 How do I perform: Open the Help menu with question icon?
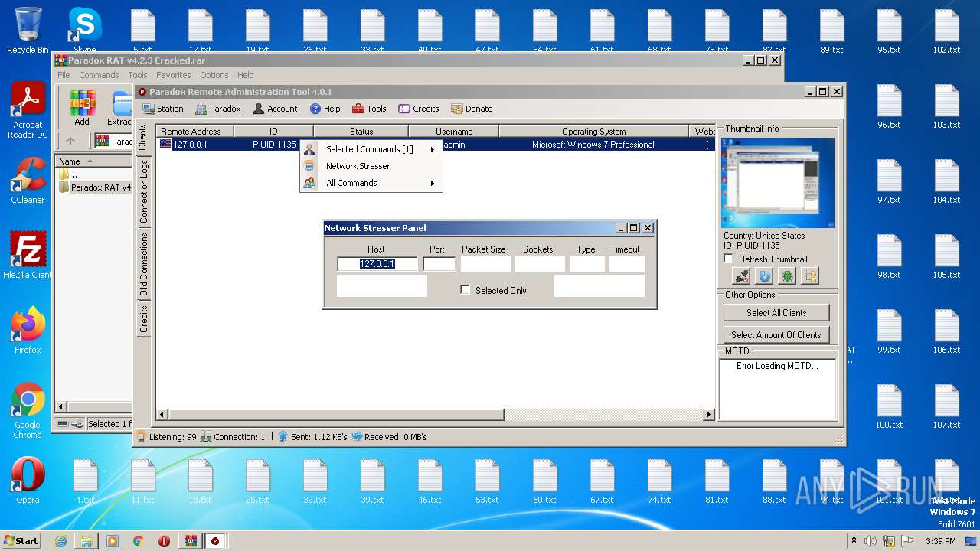coord(325,109)
